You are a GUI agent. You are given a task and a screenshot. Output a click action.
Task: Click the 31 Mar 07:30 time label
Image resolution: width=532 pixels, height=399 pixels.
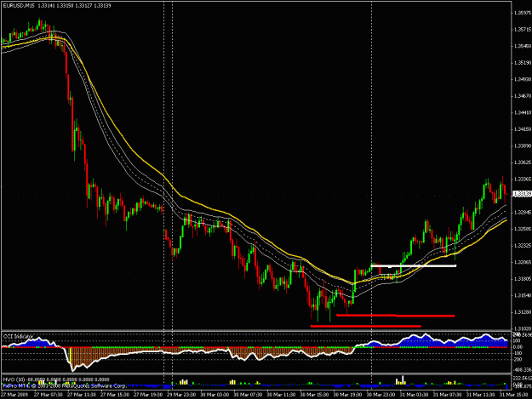447,395
